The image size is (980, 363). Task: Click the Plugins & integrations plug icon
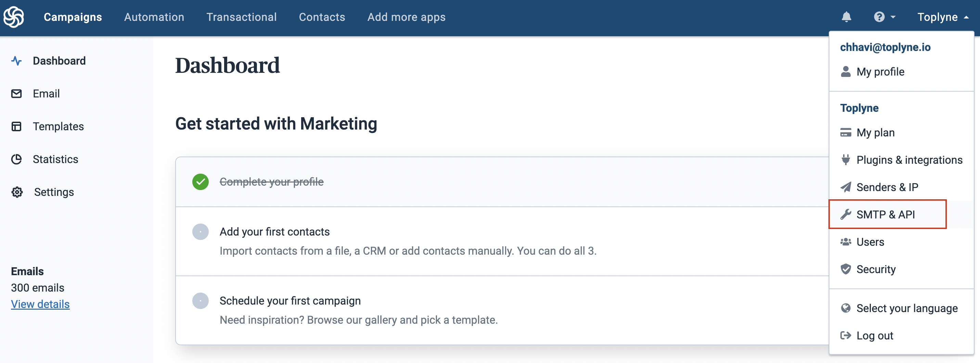pos(845,160)
